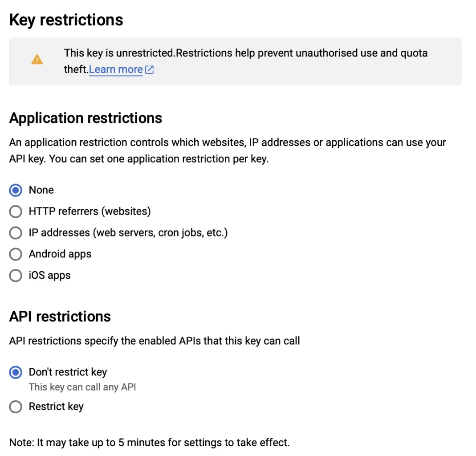Image resolution: width=476 pixels, height=456 pixels.
Task: Click the 'HTTP referrers (websites)' label text
Action: tap(90, 212)
